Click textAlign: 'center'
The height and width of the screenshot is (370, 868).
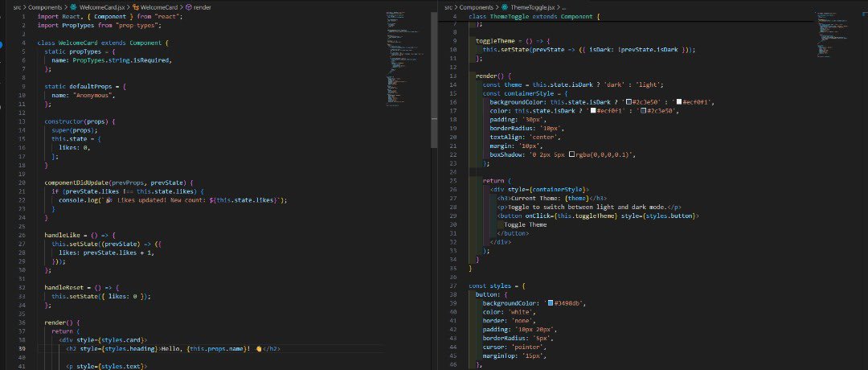526,138
